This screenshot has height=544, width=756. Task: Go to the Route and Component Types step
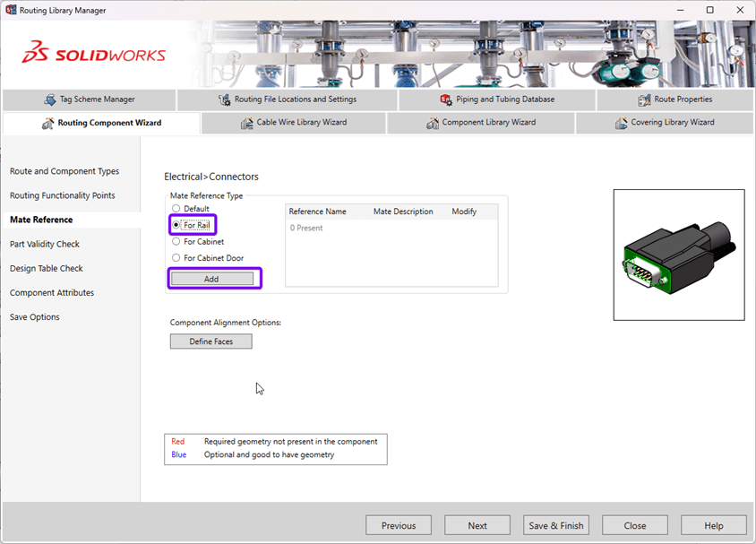coord(64,171)
